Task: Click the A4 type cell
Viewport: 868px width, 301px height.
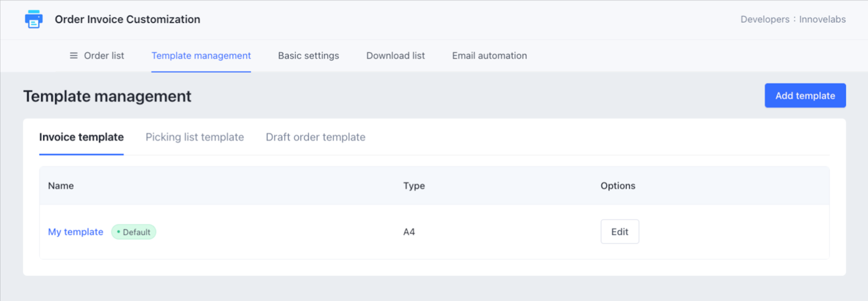Action: 409,232
